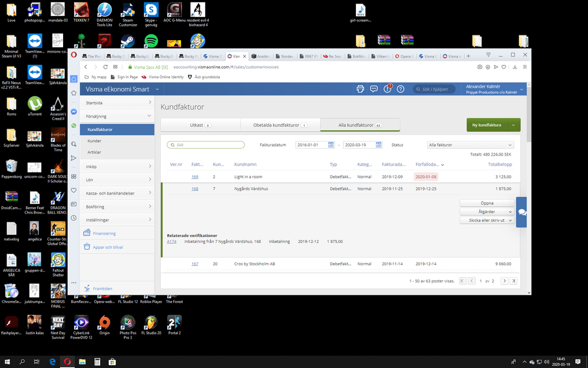Switch to the Nordea browser tab

coord(285,57)
